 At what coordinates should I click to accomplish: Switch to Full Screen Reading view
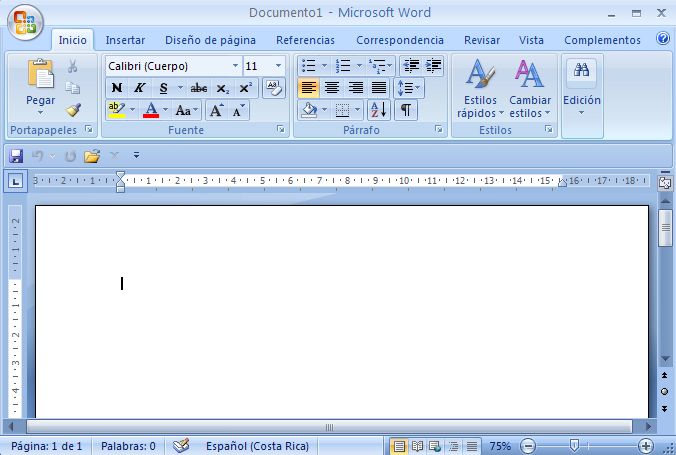(x=417, y=446)
